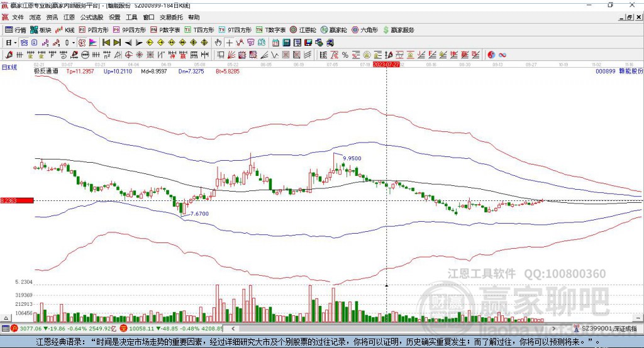The width and height of the screenshot is (644, 348).
Task: Select the rectangle drawing tool
Action: [x=220, y=55]
